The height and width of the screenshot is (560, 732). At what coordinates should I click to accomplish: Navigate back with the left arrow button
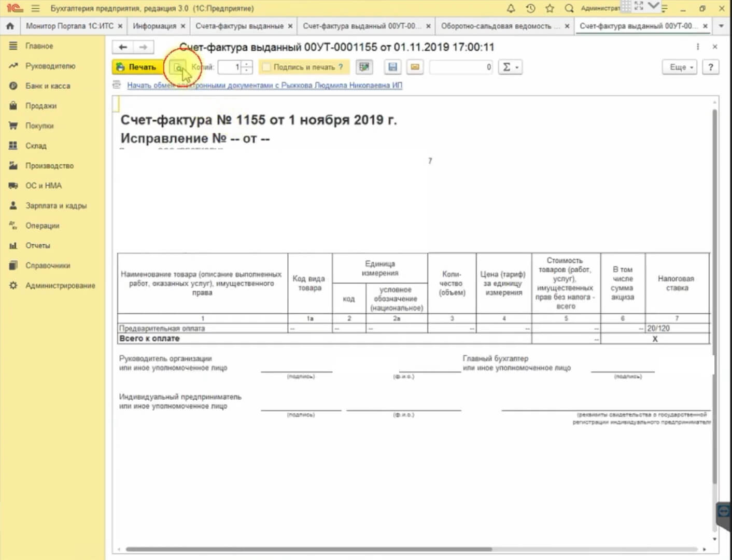(123, 47)
